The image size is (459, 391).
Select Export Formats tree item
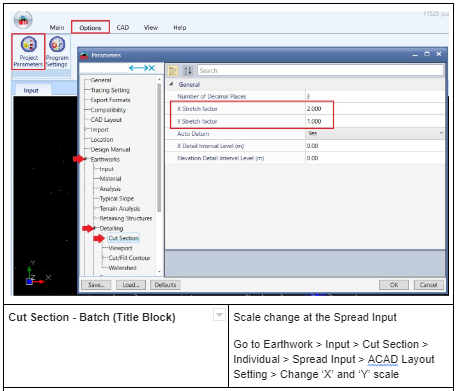(x=110, y=100)
